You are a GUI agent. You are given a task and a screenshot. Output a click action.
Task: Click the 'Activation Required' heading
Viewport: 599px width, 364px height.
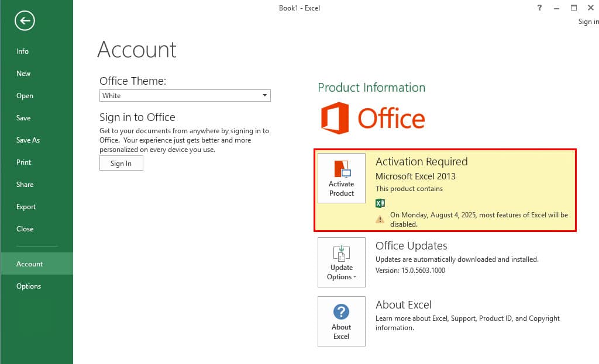click(421, 161)
